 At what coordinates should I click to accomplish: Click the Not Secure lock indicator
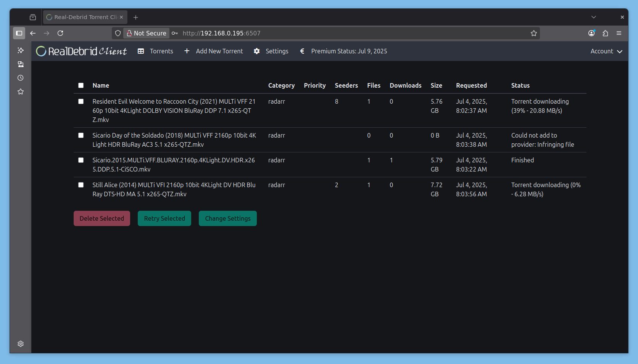coord(147,33)
